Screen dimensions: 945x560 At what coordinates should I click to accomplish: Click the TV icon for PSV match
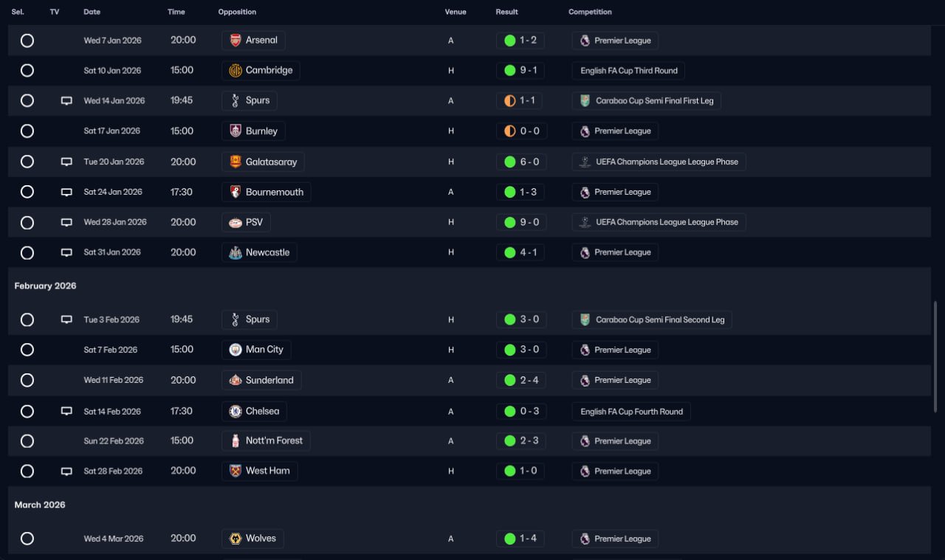coord(66,222)
